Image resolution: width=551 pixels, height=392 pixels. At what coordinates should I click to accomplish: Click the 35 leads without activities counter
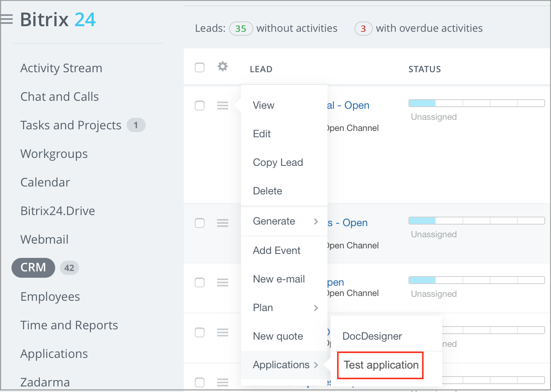coord(241,29)
